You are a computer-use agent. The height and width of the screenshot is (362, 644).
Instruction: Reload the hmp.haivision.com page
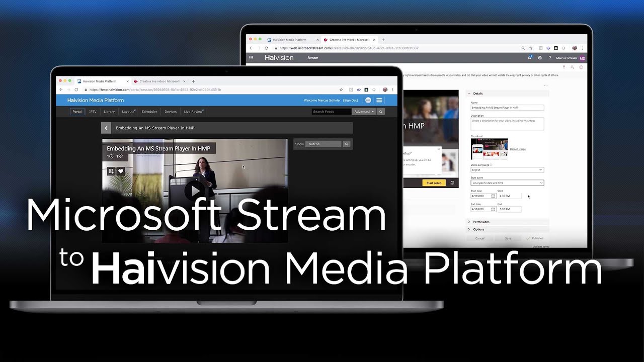click(x=76, y=89)
